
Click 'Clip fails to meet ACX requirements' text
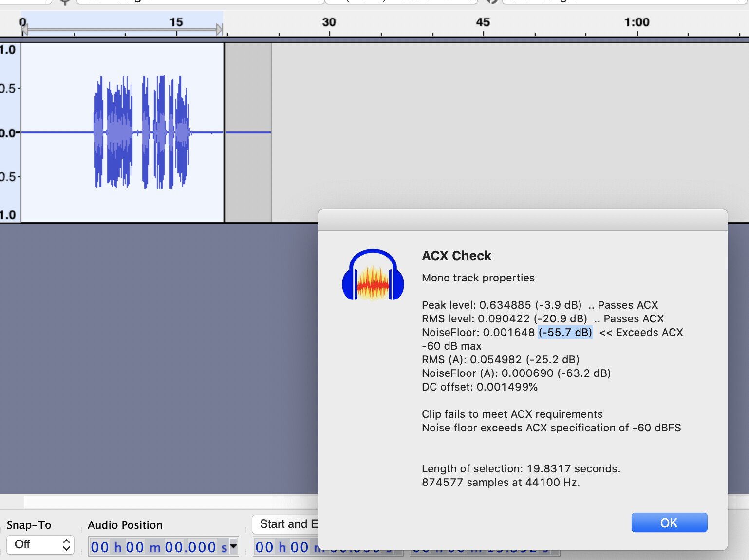(x=512, y=414)
